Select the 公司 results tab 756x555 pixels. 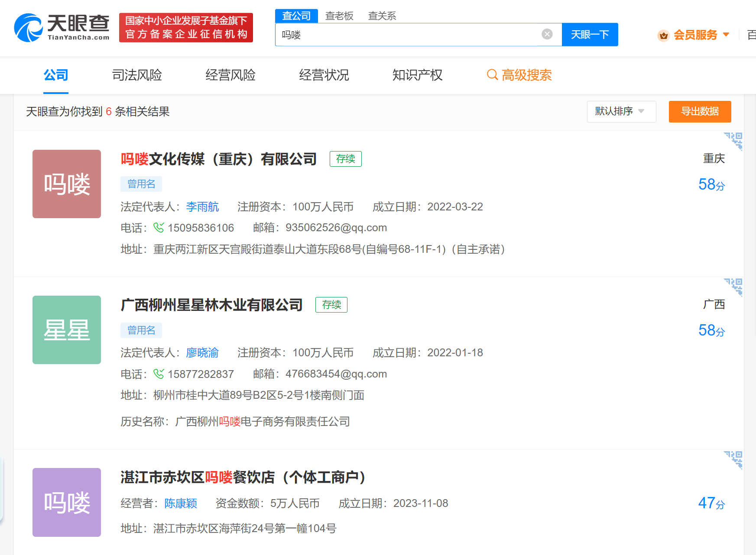[x=56, y=75]
